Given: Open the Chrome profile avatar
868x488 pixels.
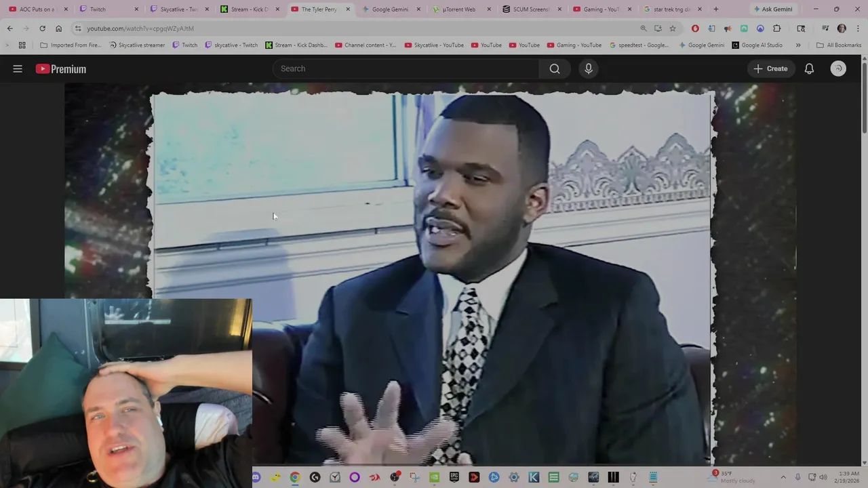Looking at the screenshot, I should [842, 28].
